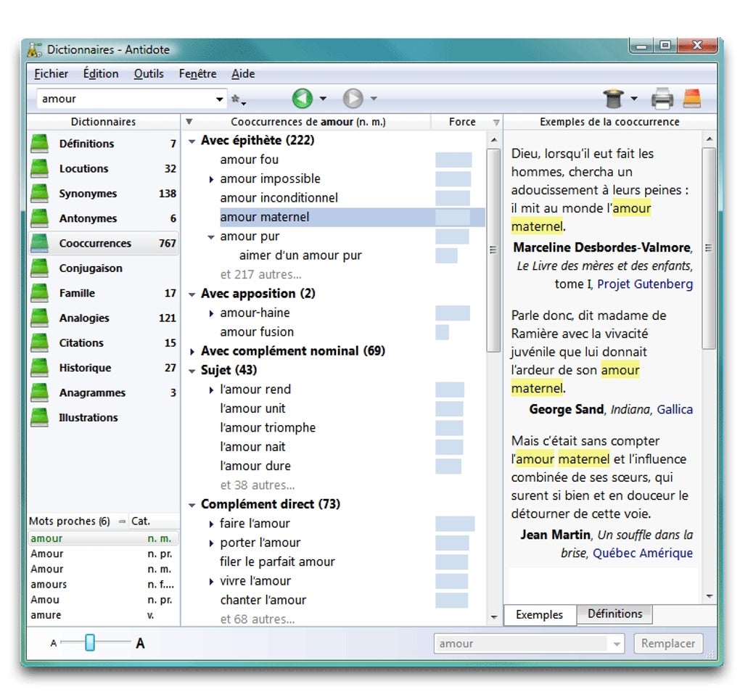Image resolution: width=740 pixels, height=700 pixels.
Task: Select amours n. f. in Mots proches
Action: (x=103, y=585)
